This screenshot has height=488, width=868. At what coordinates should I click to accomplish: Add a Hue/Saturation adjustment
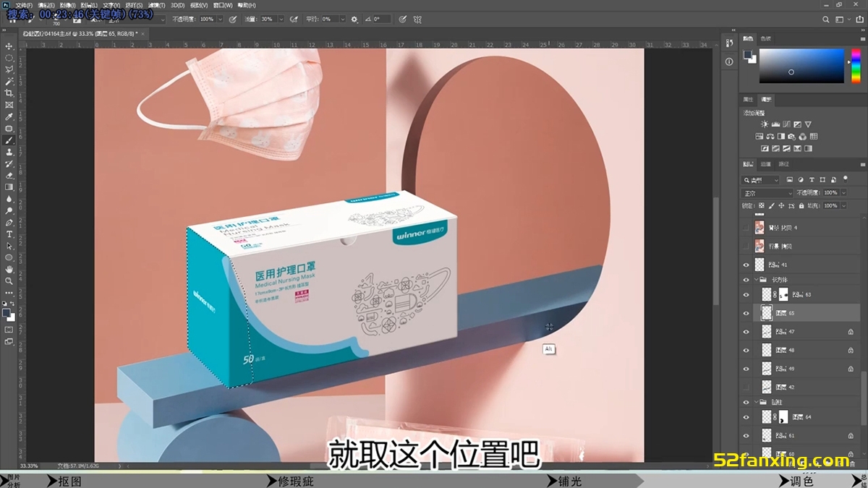(x=759, y=136)
